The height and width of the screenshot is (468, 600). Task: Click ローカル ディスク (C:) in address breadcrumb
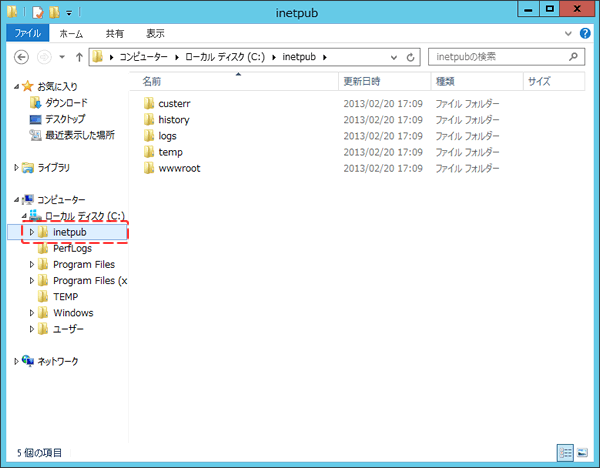click(x=225, y=57)
